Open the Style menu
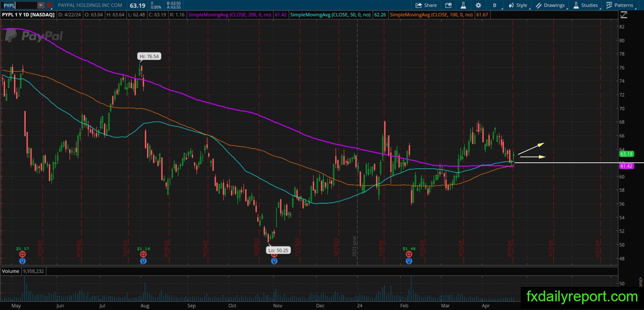 click(518, 5)
